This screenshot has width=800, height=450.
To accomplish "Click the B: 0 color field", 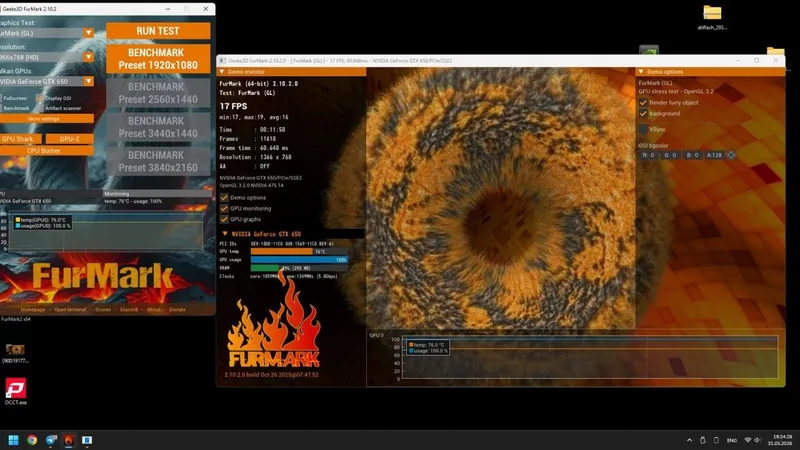I will pos(692,155).
